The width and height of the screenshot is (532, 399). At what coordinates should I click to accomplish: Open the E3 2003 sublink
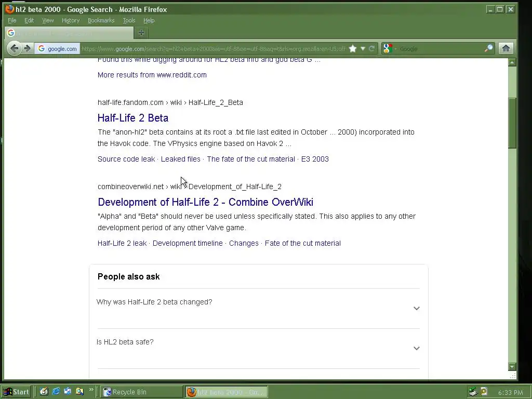point(315,159)
